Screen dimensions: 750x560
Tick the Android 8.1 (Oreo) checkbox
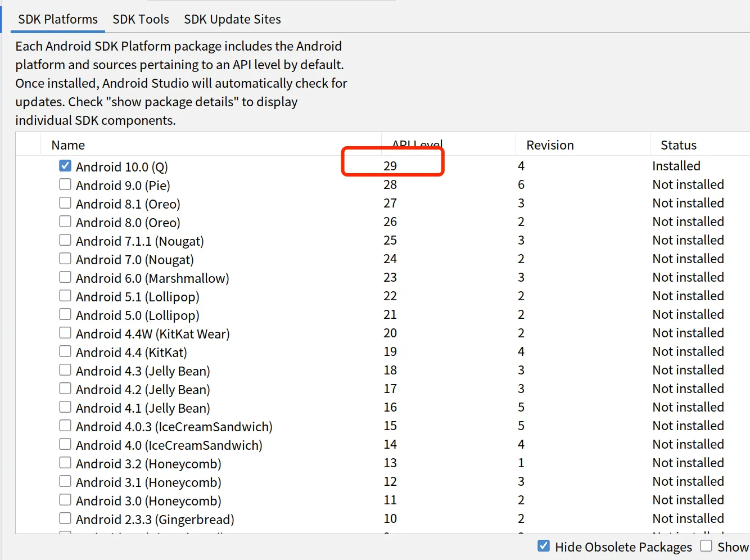[65, 203]
